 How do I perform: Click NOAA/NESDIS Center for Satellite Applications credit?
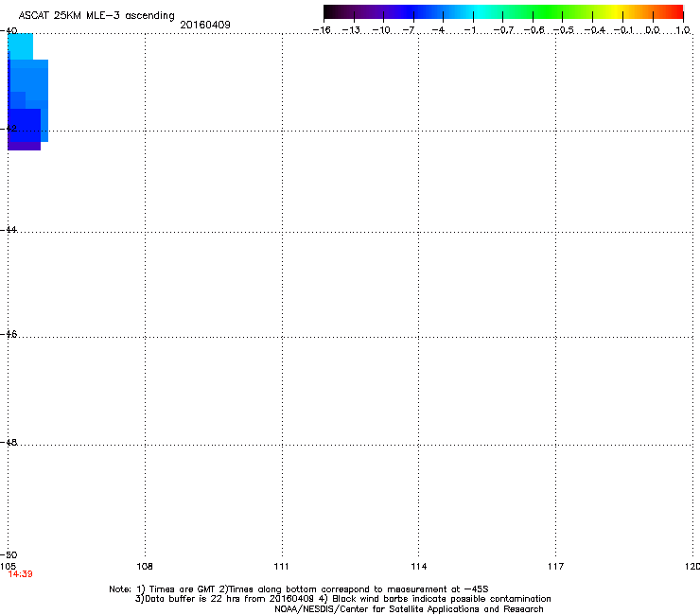click(x=409, y=609)
